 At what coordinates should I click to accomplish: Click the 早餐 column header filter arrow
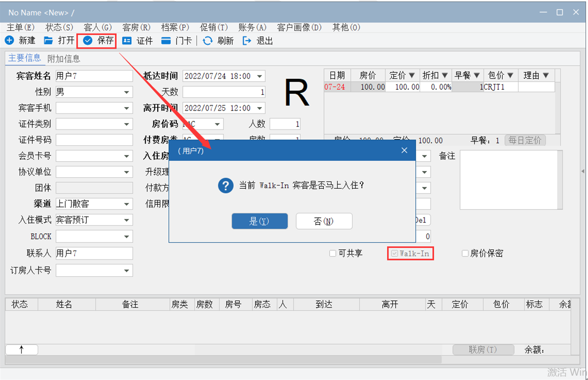coord(477,75)
